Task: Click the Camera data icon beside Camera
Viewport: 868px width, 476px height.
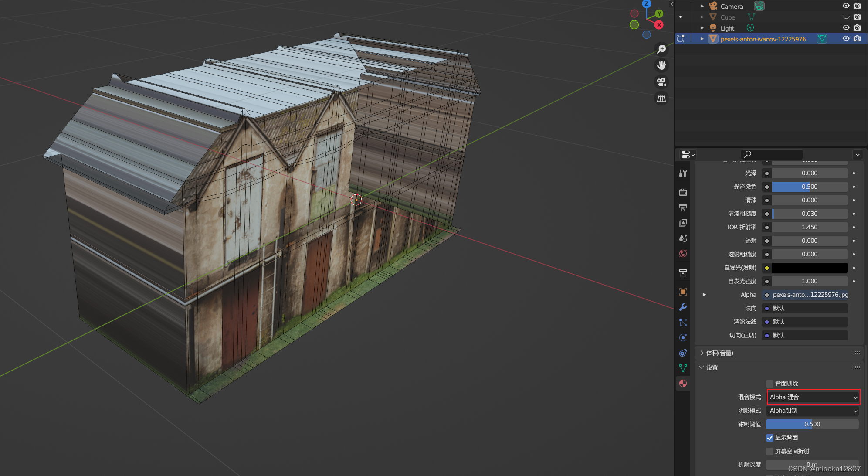Action: (x=759, y=6)
